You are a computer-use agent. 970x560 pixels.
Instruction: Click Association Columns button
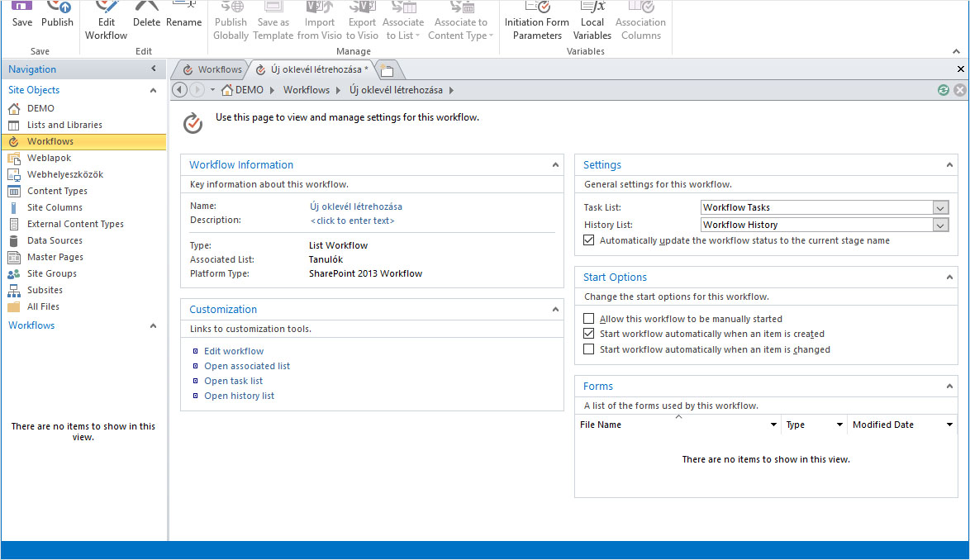tap(640, 21)
